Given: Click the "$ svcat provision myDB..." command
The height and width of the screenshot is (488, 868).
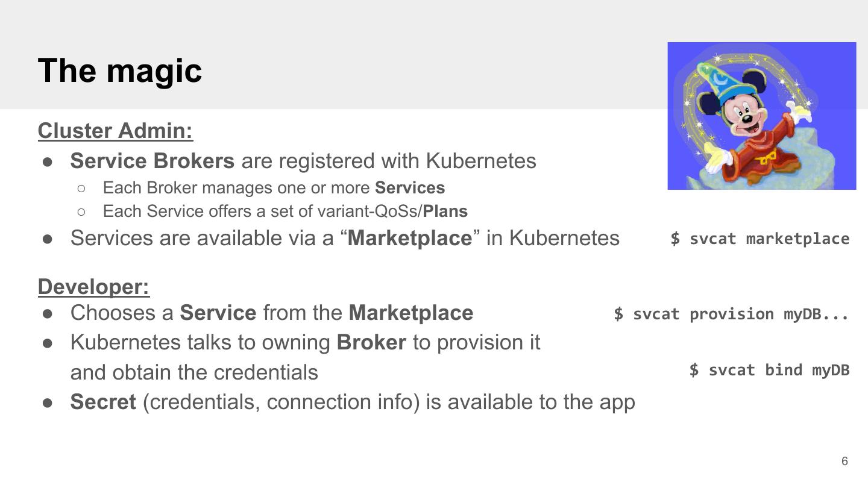Looking at the screenshot, I should coord(731,314).
